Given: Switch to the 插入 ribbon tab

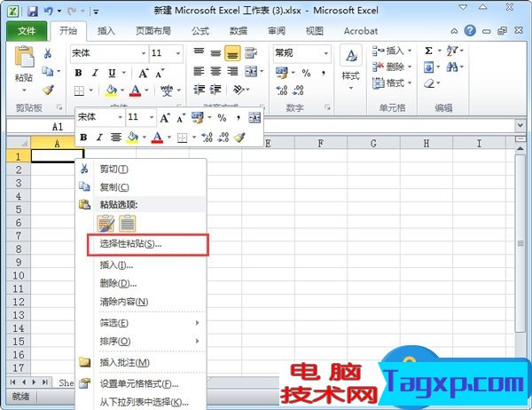Looking at the screenshot, I should click(x=106, y=31).
